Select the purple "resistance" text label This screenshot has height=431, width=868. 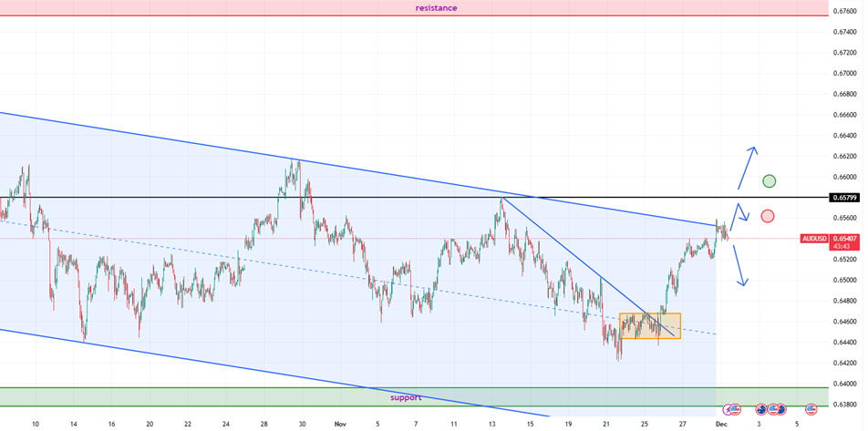click(x=436, y=8)
